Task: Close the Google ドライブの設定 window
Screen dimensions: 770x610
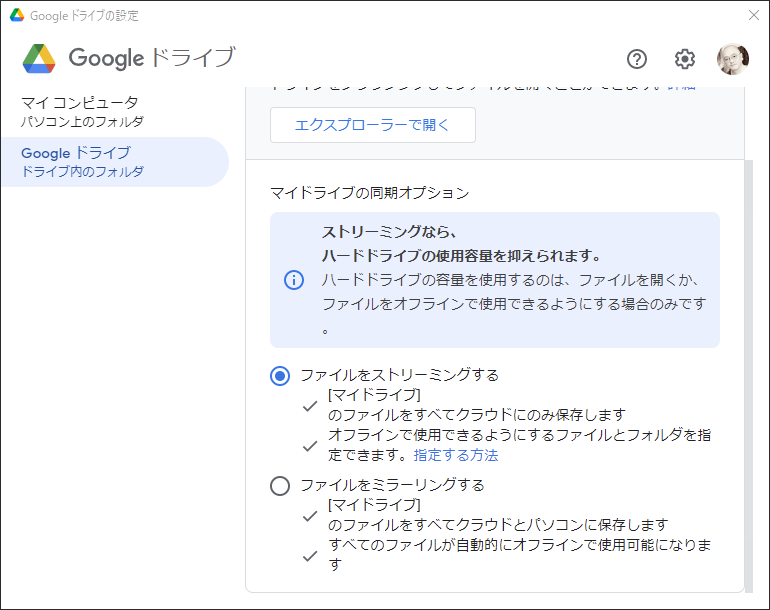Action: (x=754, y=15)
